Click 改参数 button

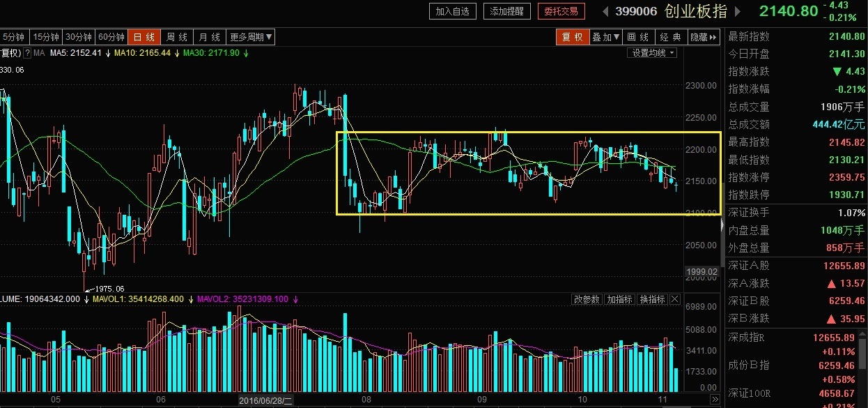pos(587,300)
